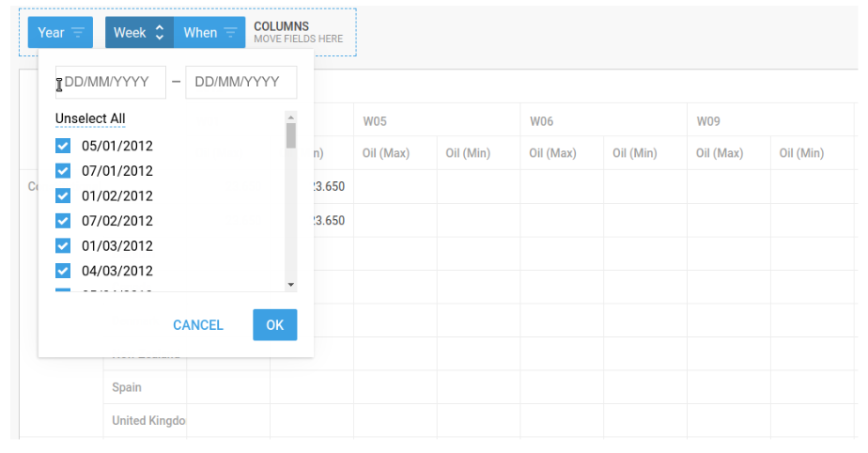Cancel the date filter dialog

pyautogui.click(x=198, y=325)
